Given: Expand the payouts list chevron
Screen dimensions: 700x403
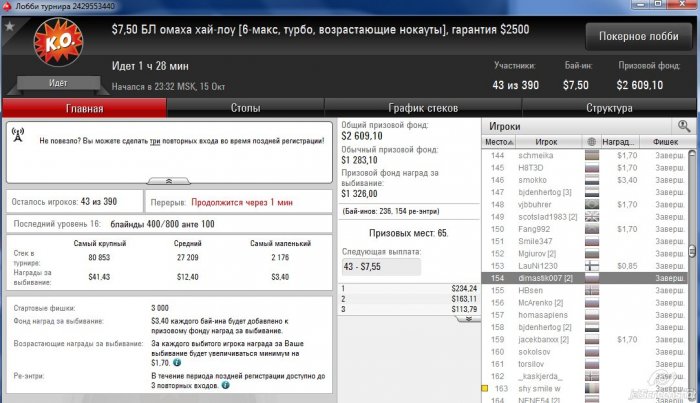Looking at the screenshot, I should (x=469, y=319).
